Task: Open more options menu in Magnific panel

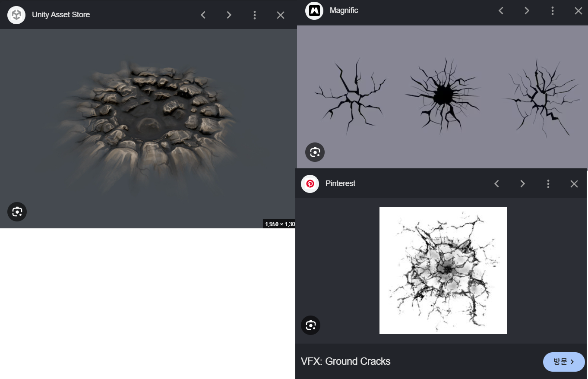Action: (x=553, y=11)
